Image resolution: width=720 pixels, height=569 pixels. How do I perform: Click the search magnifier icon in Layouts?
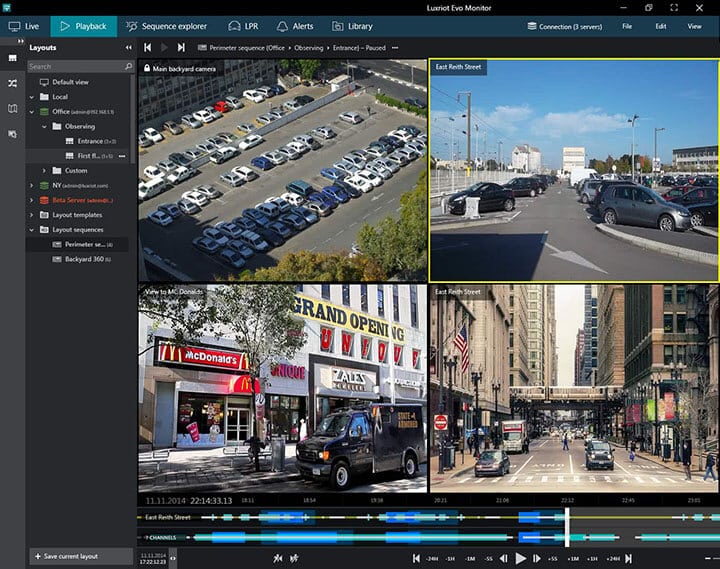point(128,66)
